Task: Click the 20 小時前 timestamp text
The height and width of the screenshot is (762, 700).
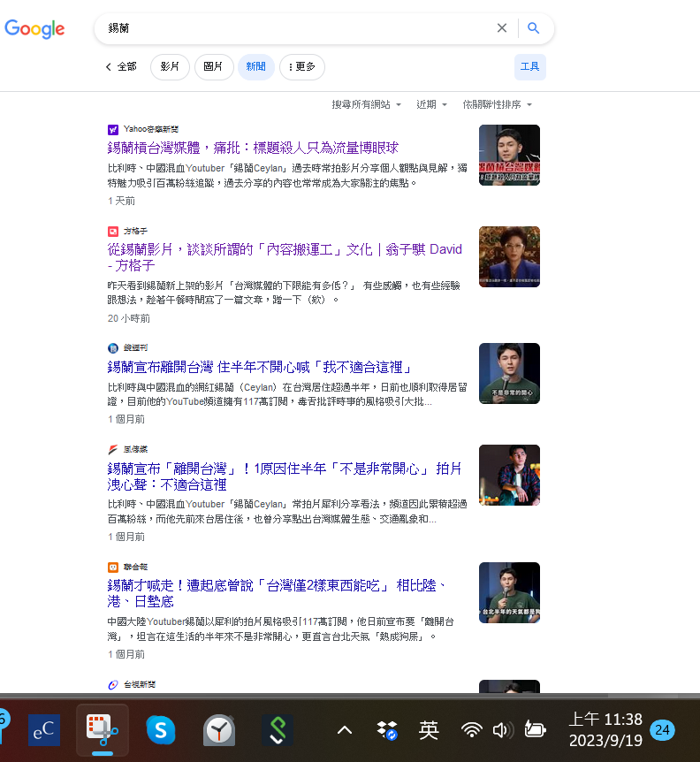Action: 129,318
